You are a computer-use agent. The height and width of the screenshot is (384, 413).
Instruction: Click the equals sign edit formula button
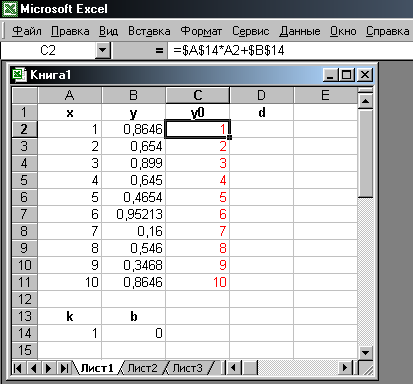pyautogui.click(x=159, y=51)
